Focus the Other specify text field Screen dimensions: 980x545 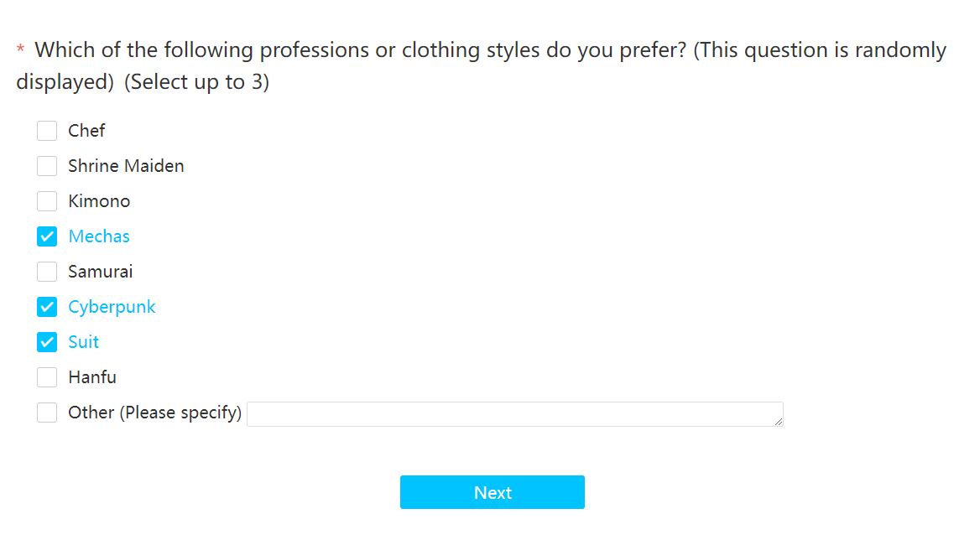coord(515,414)
